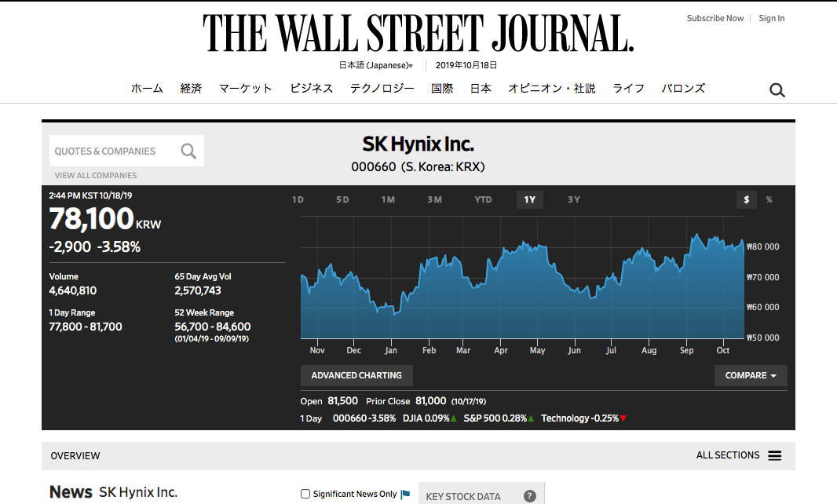The image size is (837, 504).
Task: Click the Subscribe Now link
Action: click(715, 18)
